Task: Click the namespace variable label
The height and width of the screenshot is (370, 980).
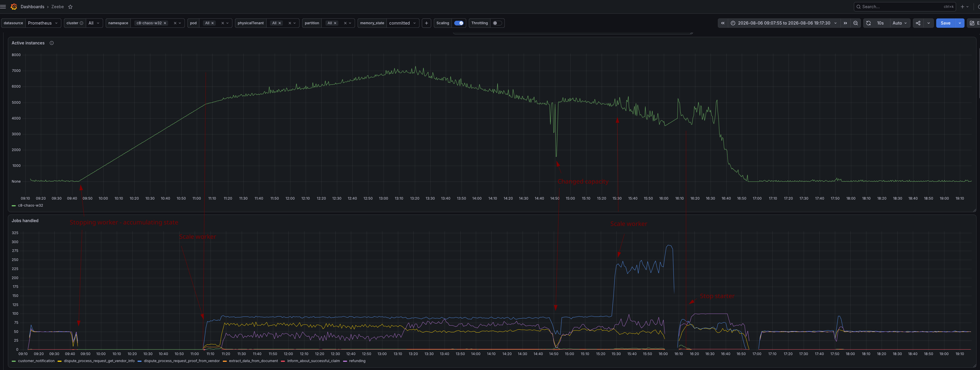Action: (118, 23)
